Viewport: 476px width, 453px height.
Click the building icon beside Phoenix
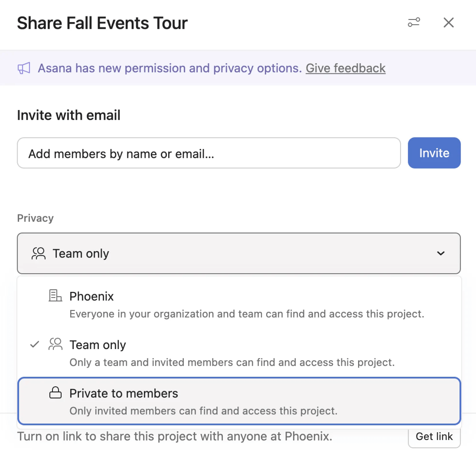coord(55,296)
